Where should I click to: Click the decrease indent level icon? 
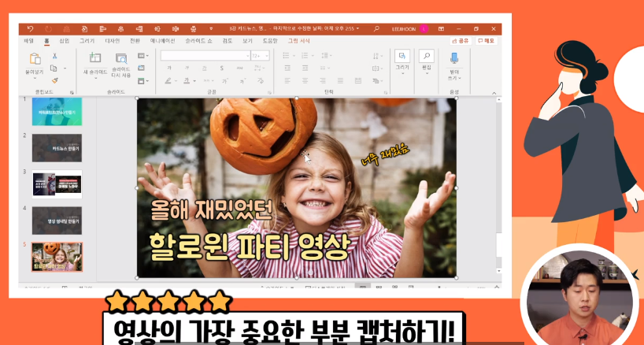tap(287, 69)
